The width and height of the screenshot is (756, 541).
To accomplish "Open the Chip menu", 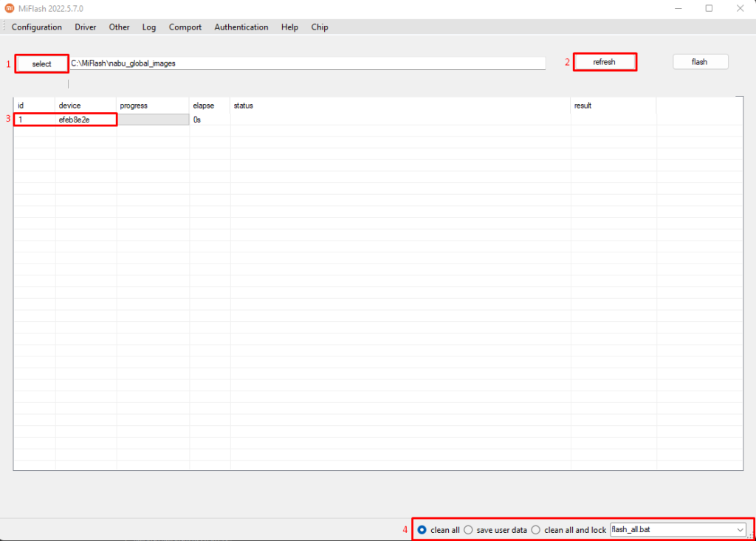I will pyautogui.click(x=320, y=27).
